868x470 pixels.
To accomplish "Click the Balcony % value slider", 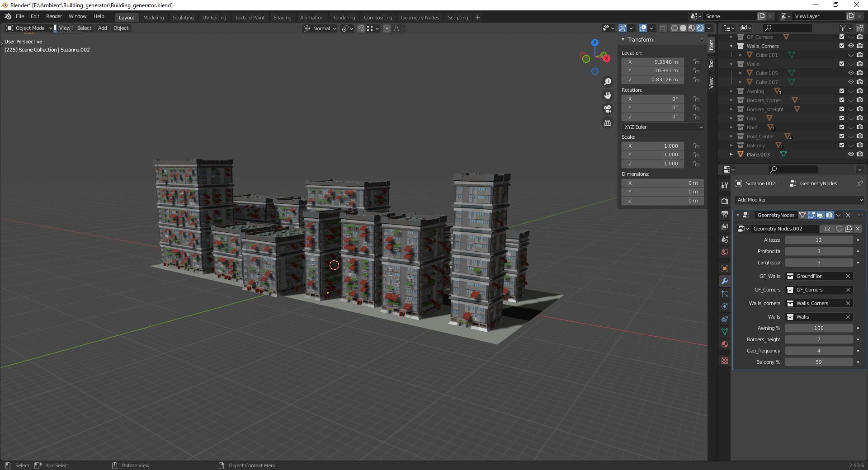I will [x=819, y=362].
